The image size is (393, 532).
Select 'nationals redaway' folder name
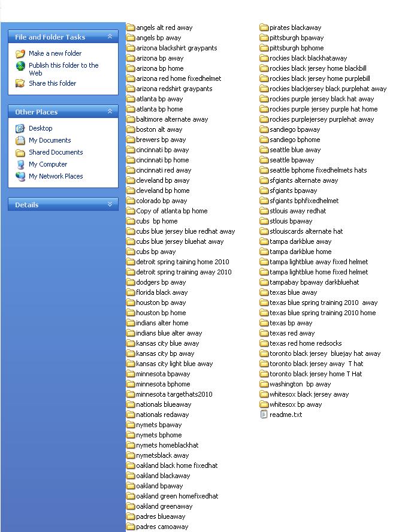click(x=162, y=414)
